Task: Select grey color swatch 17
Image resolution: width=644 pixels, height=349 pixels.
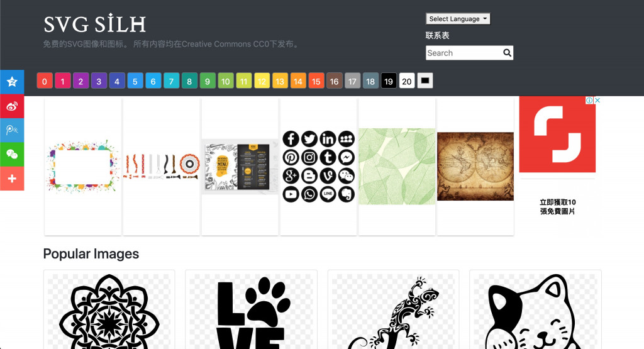Action: pos(352,81)
